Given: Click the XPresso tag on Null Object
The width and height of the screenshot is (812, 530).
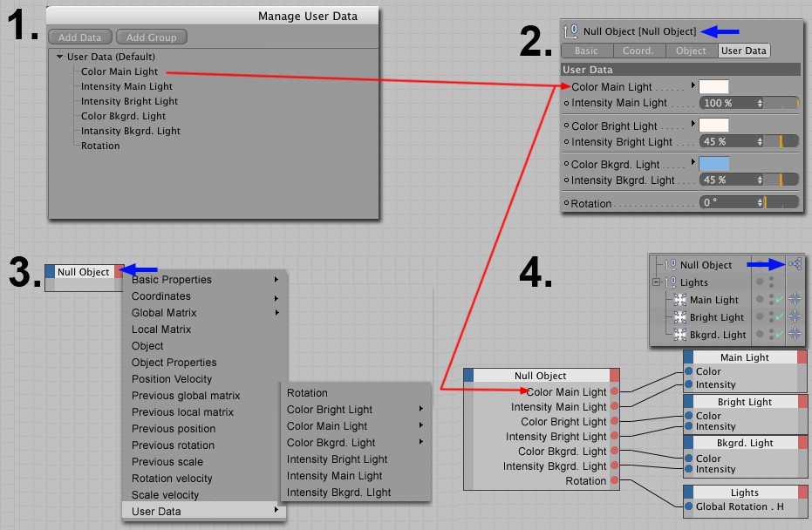Looking at the screenshot, I should coord(794,264).
